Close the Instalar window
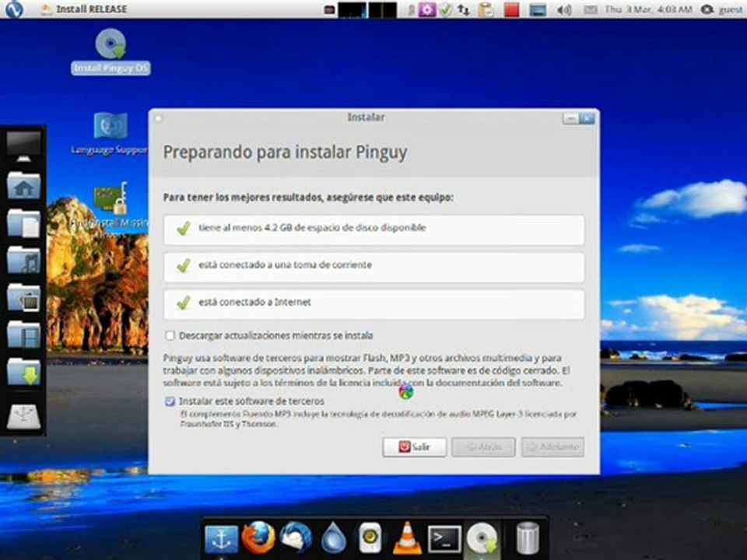Viewport: 747px width, 560px height. point(587,118)
